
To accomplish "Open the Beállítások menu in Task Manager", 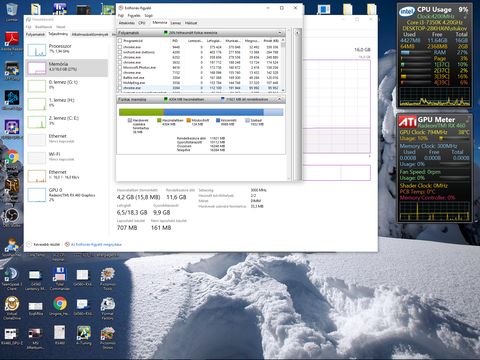I will coord(44,27).
